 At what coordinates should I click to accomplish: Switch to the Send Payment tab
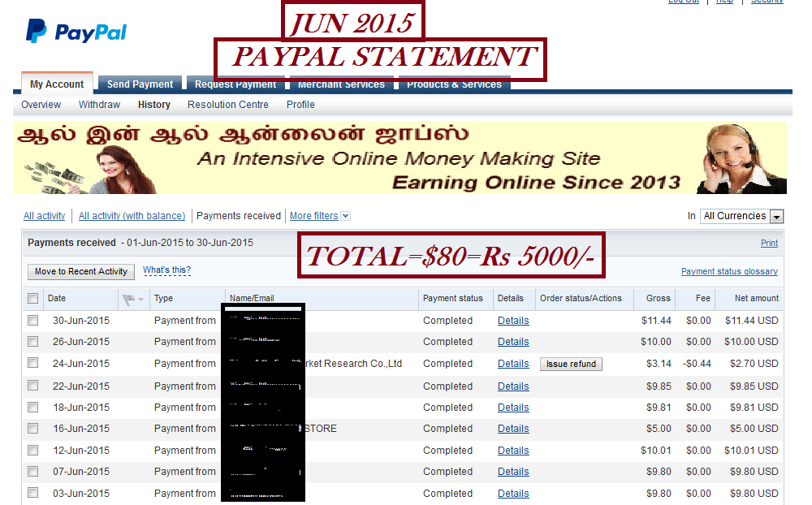(x=140, y=84)
